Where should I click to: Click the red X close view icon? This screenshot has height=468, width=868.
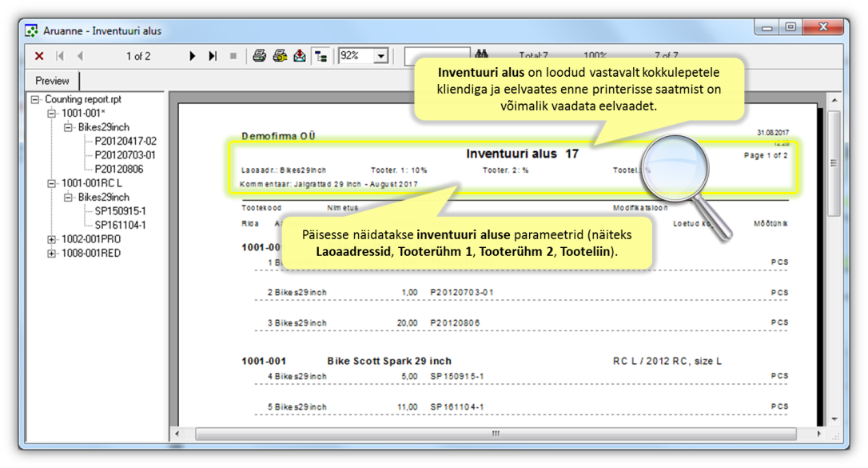[39, 56]
